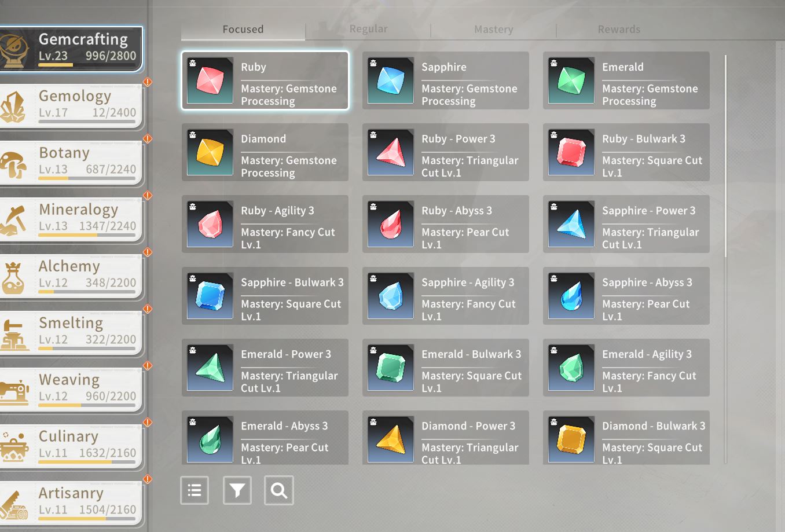Click the Alchemy potion flask icon

click(x=13, y=277)
